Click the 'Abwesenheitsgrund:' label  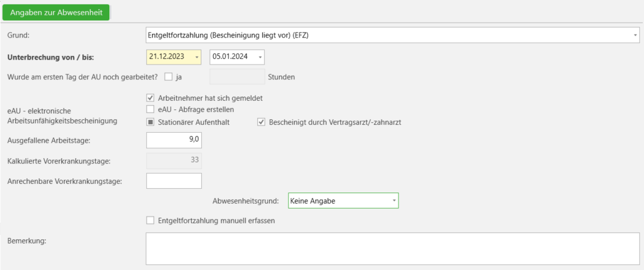click(x=246, y=201)
